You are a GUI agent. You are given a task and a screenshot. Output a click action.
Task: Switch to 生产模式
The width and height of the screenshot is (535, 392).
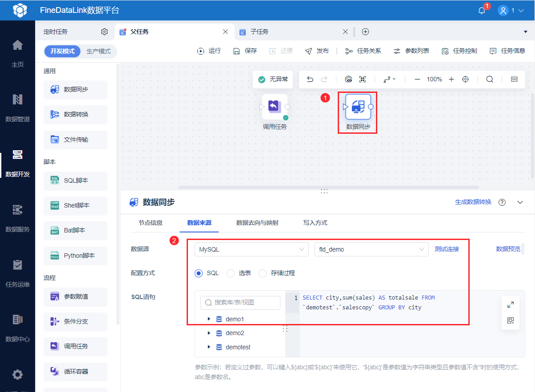(99, 51)
